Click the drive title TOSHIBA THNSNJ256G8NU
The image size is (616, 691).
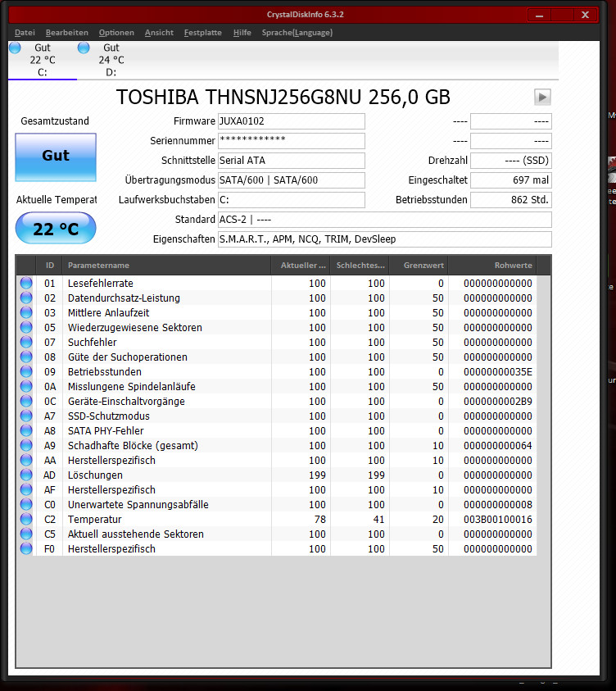pyautogui.click(x=283, y=97)
